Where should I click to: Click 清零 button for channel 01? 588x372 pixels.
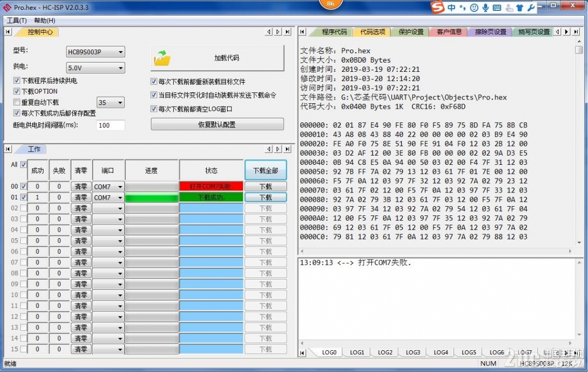tap(81, 197)
